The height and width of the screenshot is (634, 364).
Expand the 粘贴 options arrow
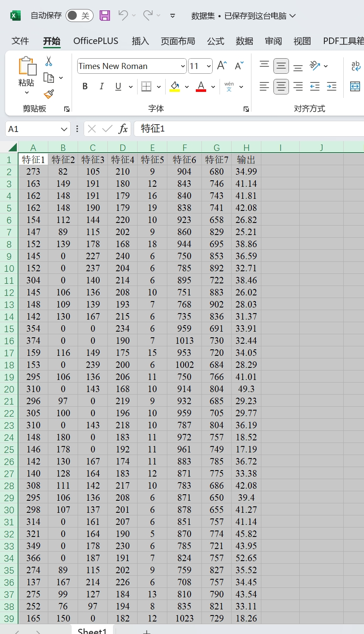click(27, 93)
